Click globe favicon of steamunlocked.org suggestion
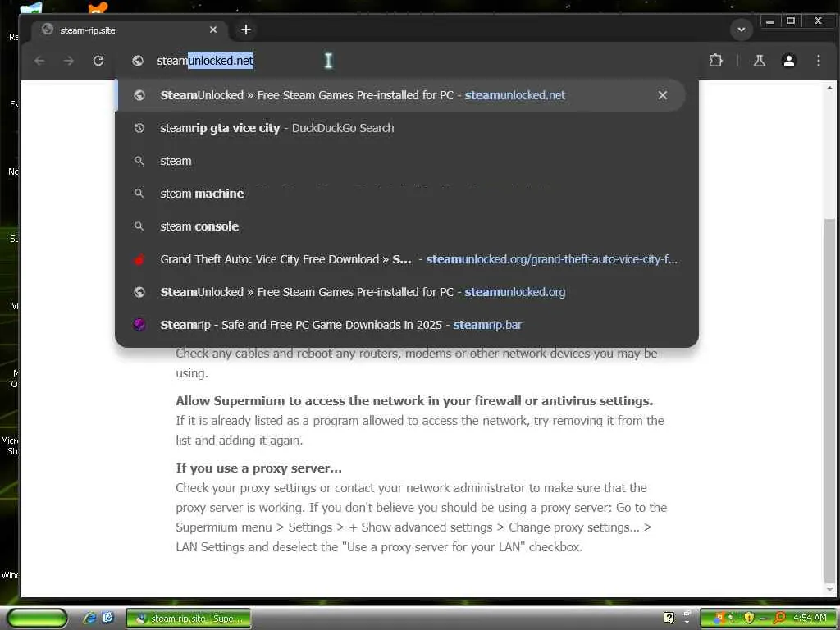The height and width of the screenshot is (630, 840). [x=139, y=292]
